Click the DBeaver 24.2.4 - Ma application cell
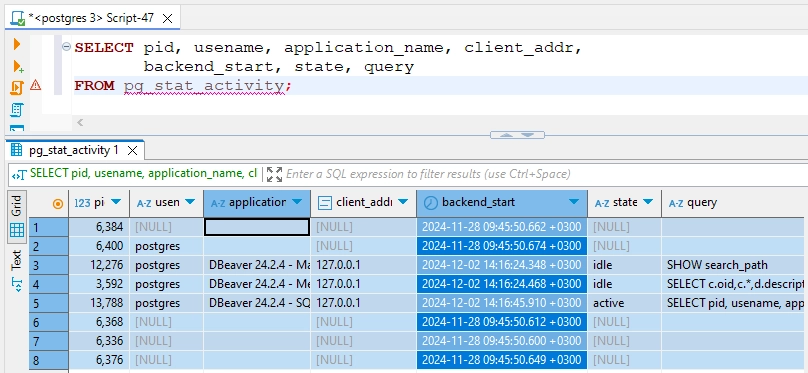The image size is (808, 373). coord(257,265)
